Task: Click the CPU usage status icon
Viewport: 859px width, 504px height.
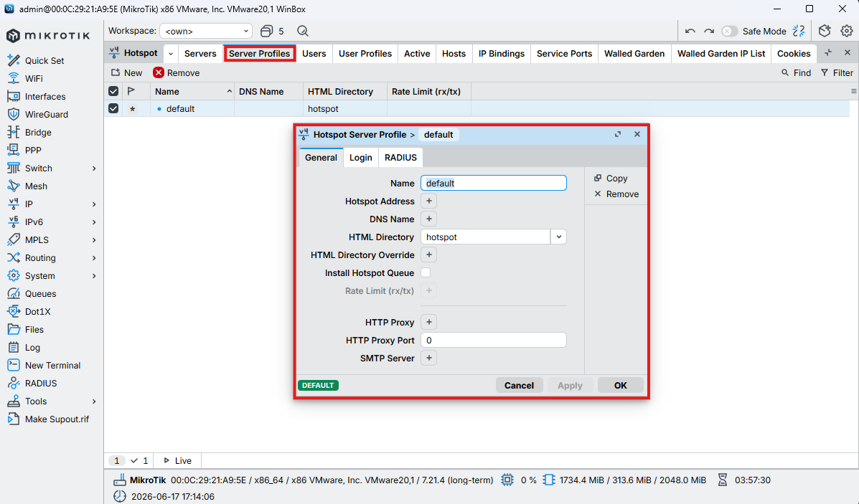Action: coord(507,480)
